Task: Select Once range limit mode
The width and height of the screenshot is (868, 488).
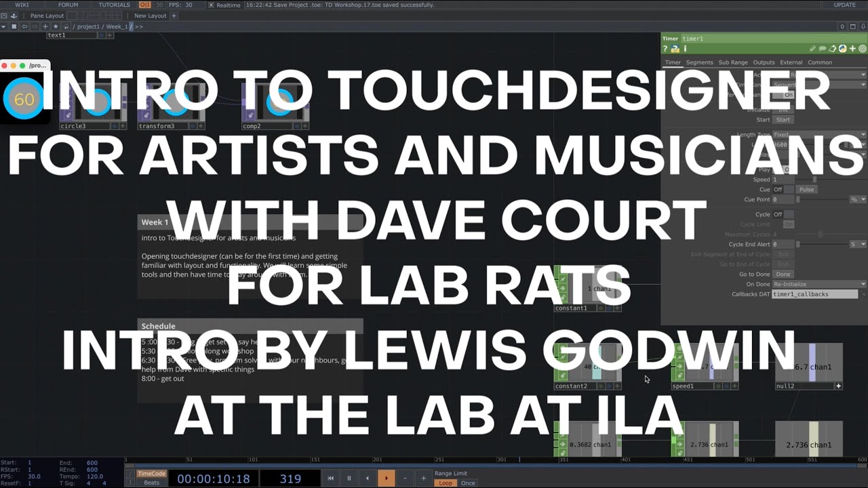Action: point(468,483)
